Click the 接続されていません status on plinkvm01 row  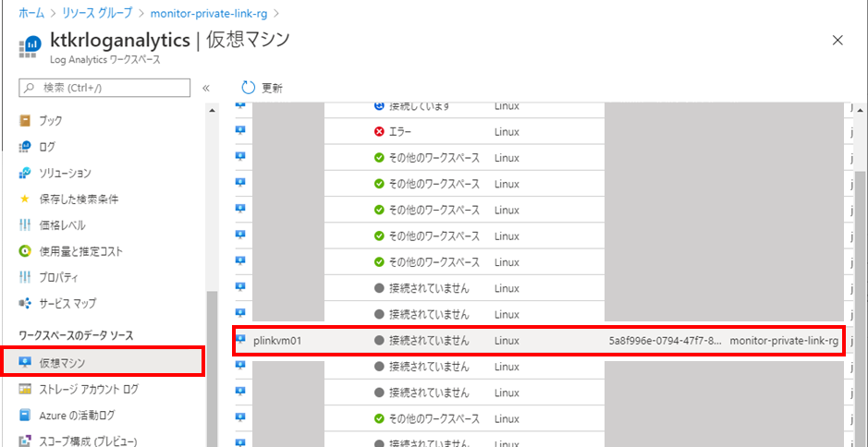pyautogui.click(x=429, y=341)
